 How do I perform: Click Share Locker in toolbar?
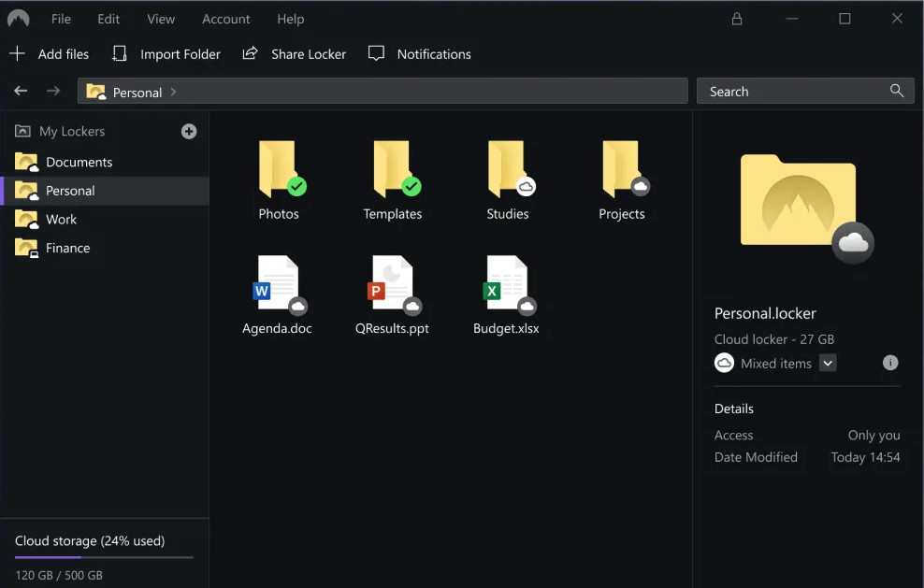point(295,54)
